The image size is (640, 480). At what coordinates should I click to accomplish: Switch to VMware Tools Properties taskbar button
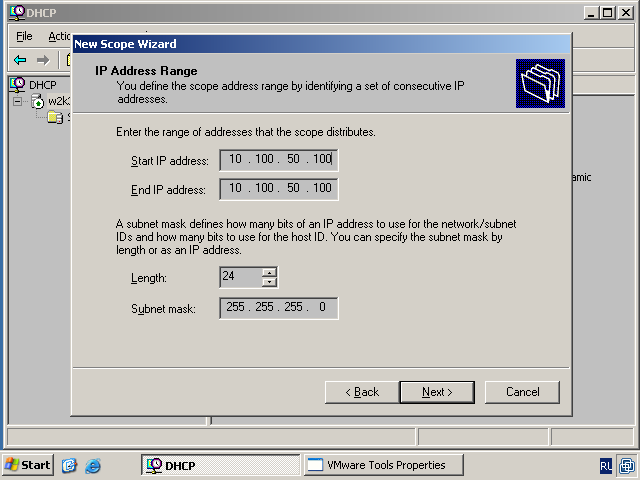(x=383, y=465)
